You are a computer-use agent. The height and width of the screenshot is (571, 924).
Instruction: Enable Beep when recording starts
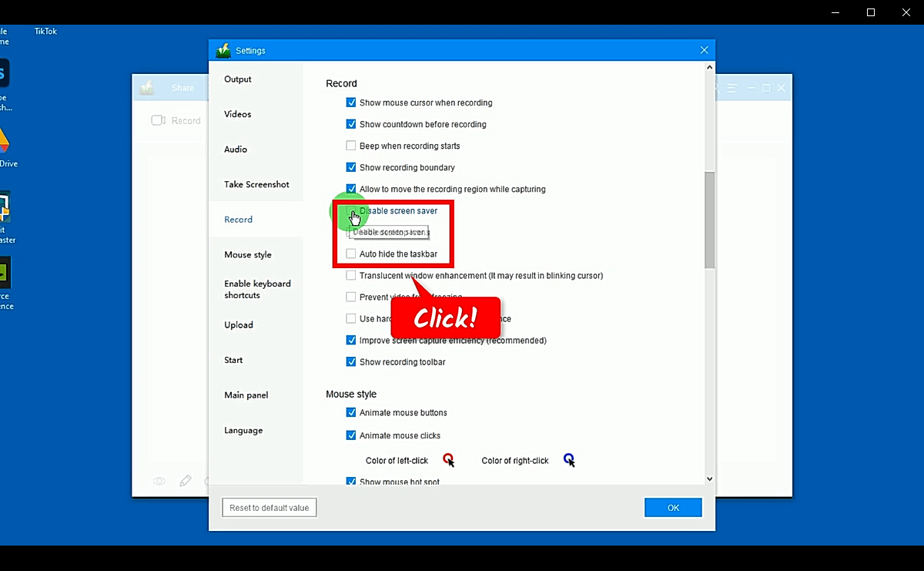(x=350, y=146)
